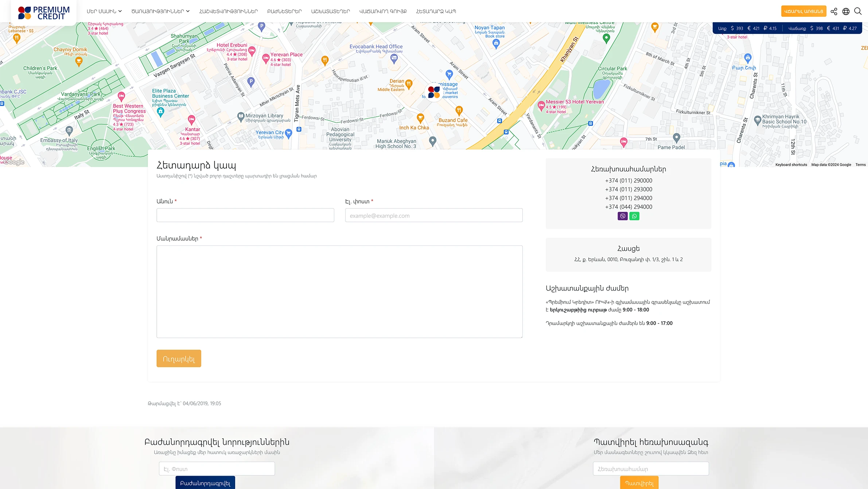This screenshot has height=489, width=868.
Task: Click the Մանրամասներ details text area
Action: (339, 291)
